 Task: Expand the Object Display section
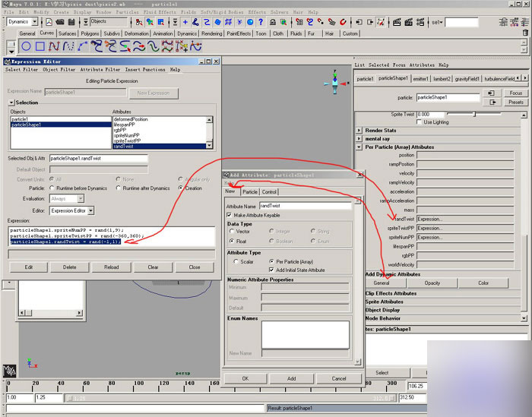pyautogui.click(x=382, y=310)
